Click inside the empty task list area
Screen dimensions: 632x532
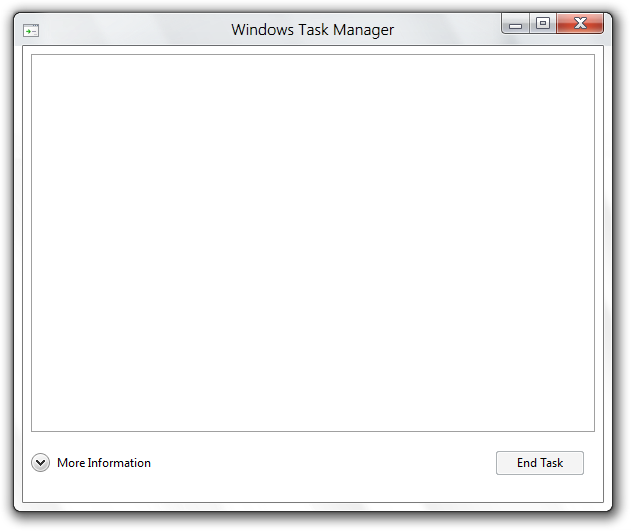coord(313,243)
